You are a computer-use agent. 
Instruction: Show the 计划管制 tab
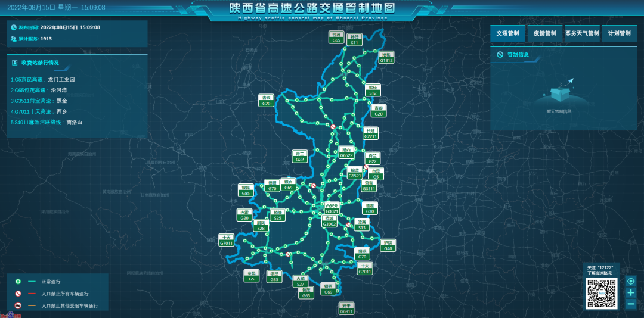click(619, 33)
